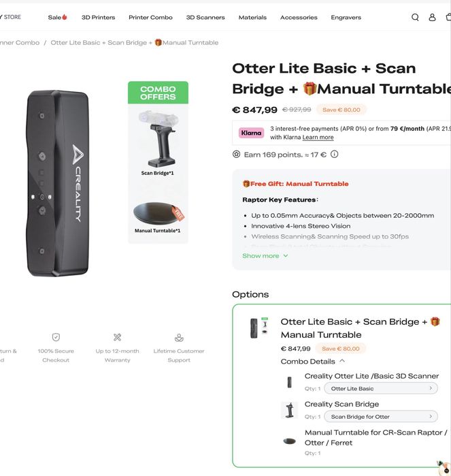Screen dimensions: 451x476
Task: Click the Klarna logo badge
Action: [x=252, y=133]
